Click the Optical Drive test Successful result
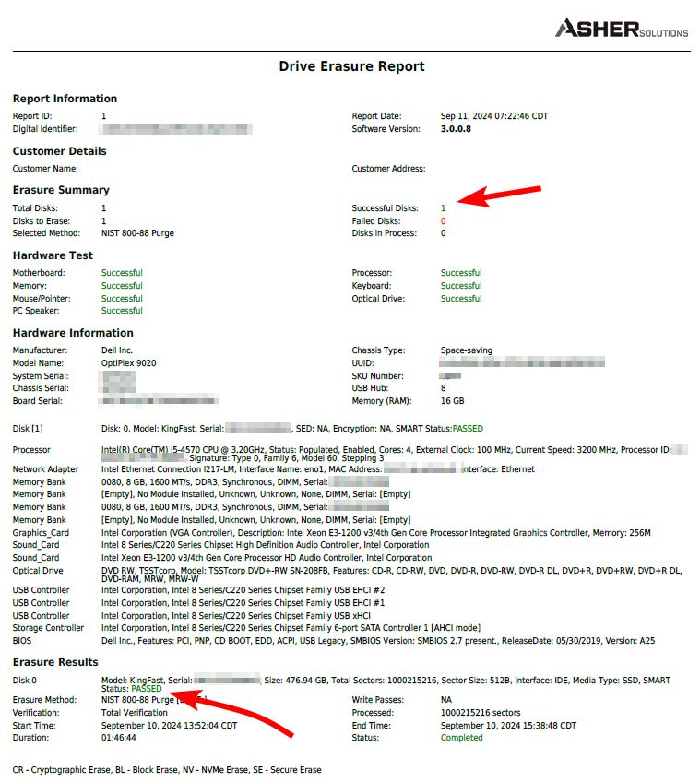Screen dimensions: 700x782 [461, 299]
